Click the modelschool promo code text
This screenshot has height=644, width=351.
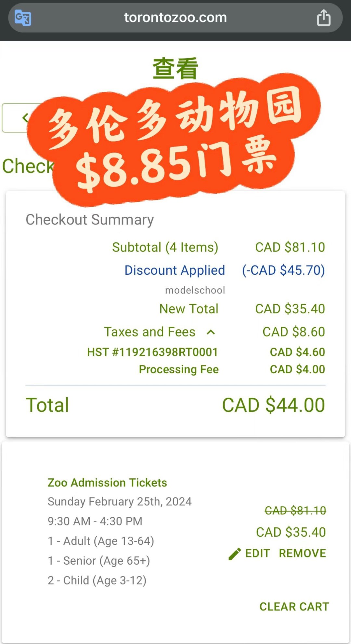195,290
